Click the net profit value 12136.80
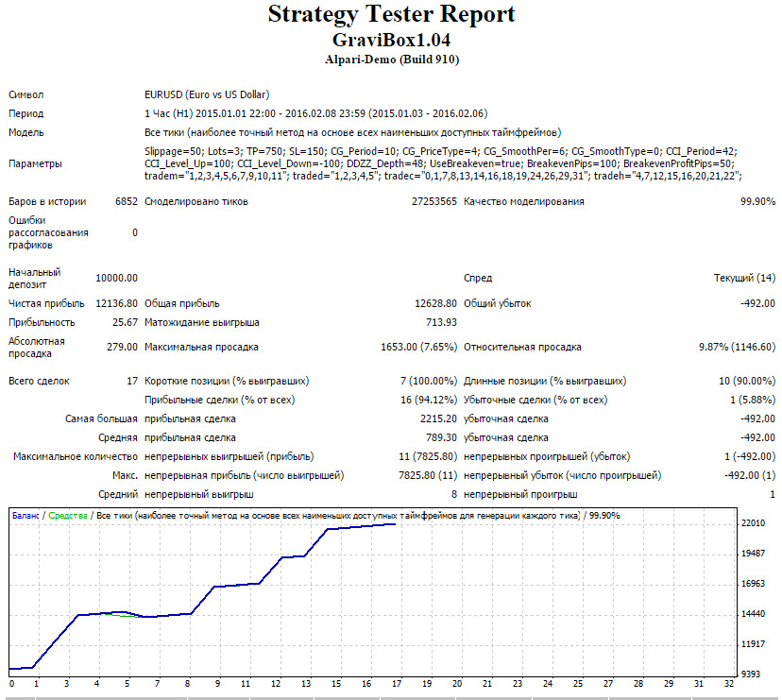The width and height of the screenshot is (782, 700). pyautogui.click(x=117, y=303)
